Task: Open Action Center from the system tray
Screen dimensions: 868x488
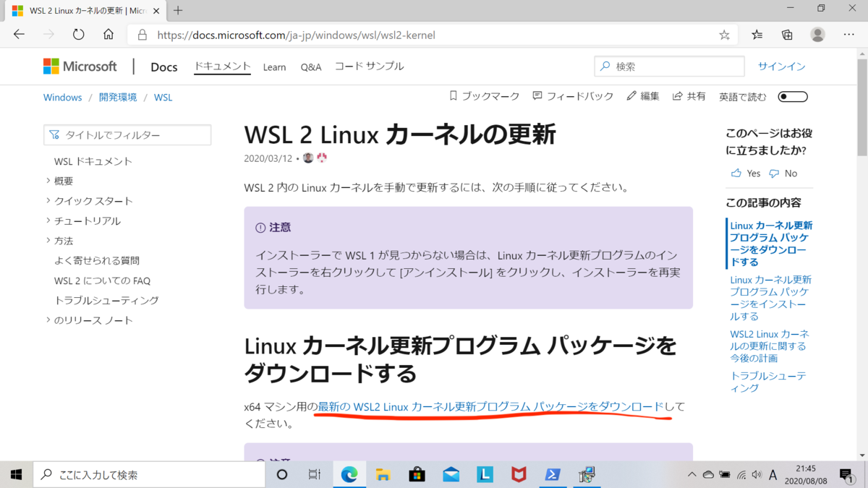Action: [x=847, y=475]
